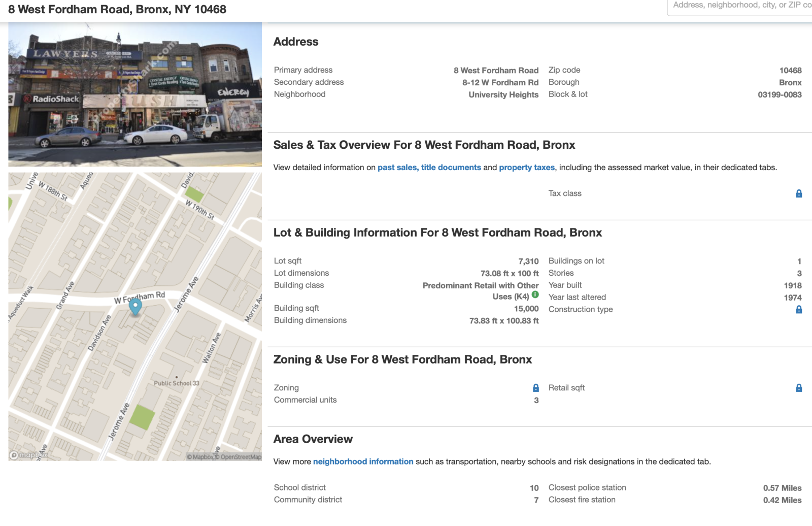Click the Mapbox copyright attribution text

pyautogui.click(x=200, y=457)
